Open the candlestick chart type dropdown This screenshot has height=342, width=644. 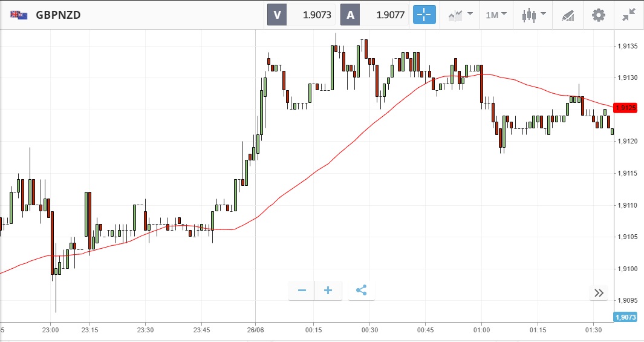[x=534, y=15]
